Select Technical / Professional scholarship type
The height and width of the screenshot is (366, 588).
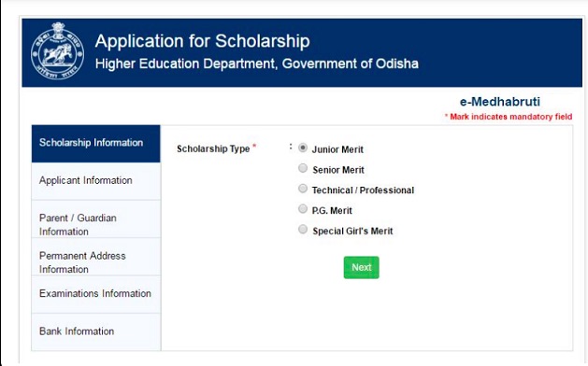point(303,189)
